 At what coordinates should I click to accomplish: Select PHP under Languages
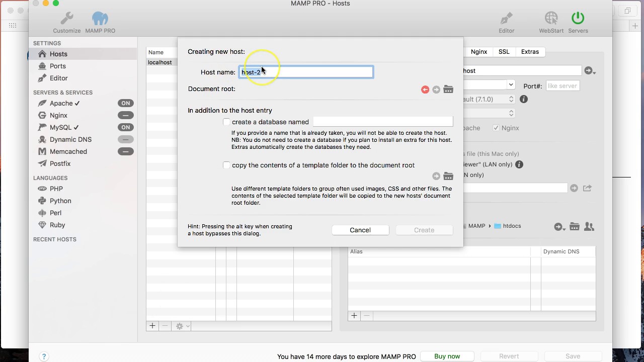[56, 189]
